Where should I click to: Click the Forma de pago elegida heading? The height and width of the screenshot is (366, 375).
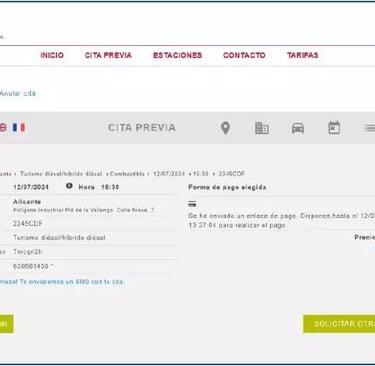coord(227,187)
